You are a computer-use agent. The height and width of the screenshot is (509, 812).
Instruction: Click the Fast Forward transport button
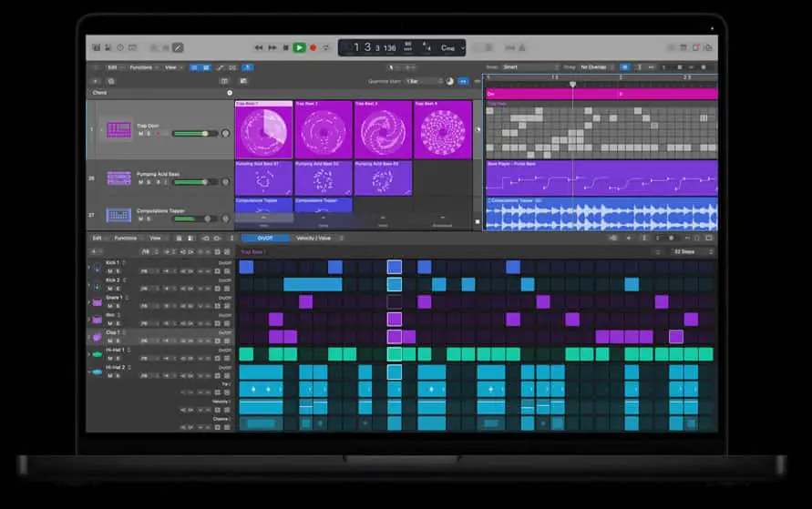point(272,47)
